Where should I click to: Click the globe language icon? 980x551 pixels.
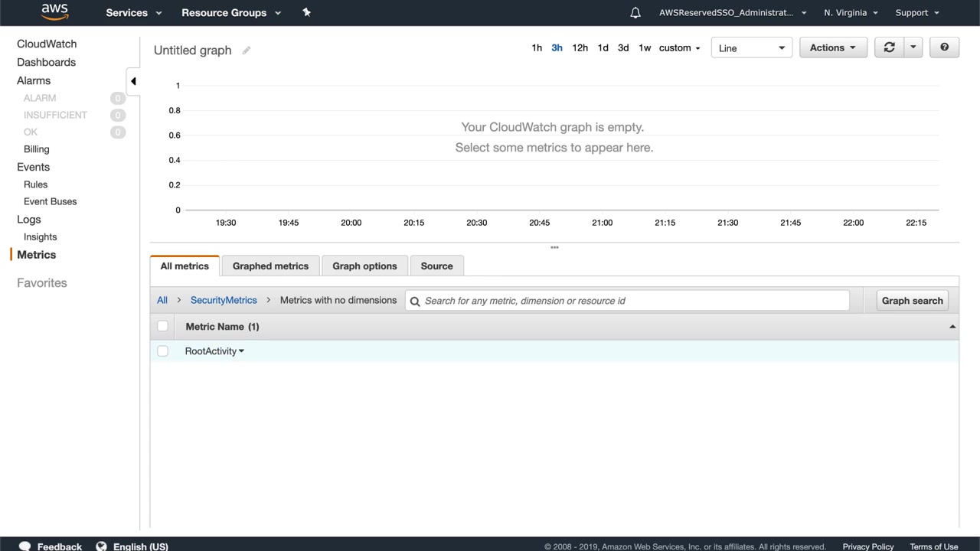tap(101, 546)
